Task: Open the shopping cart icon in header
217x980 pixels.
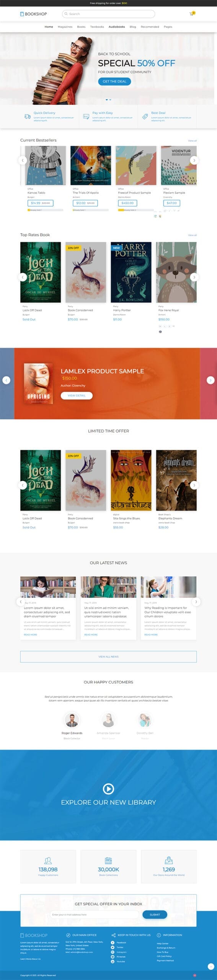Action: point(191,14)
